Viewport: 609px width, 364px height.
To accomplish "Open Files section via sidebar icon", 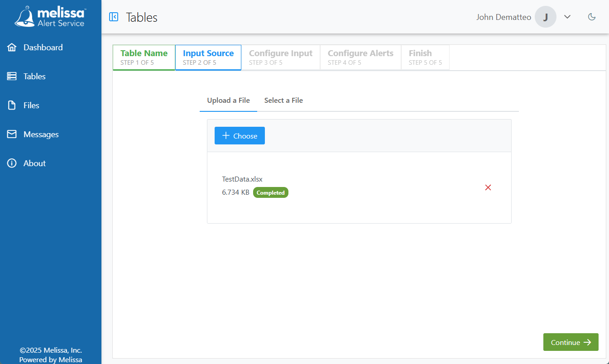I will (12, 105).
